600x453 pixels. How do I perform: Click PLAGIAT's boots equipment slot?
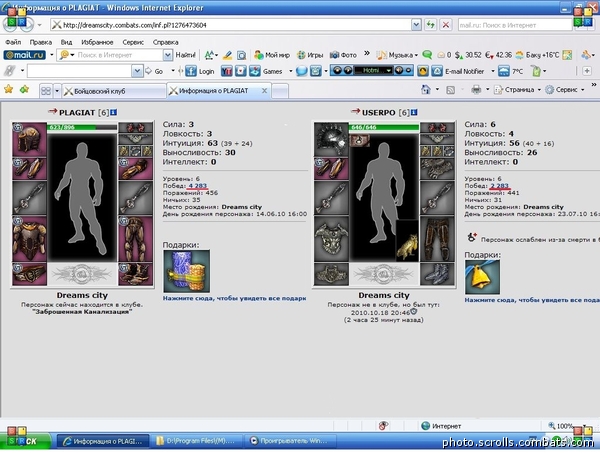click(x=135, y=274)
